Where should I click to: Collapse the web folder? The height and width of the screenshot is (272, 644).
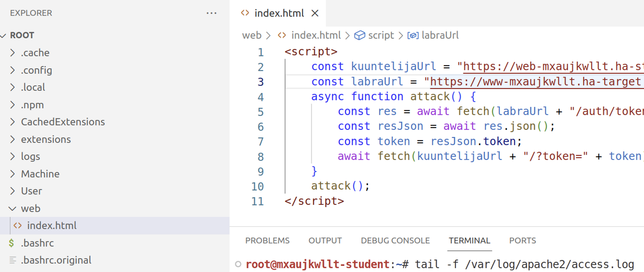coord(13,208)
